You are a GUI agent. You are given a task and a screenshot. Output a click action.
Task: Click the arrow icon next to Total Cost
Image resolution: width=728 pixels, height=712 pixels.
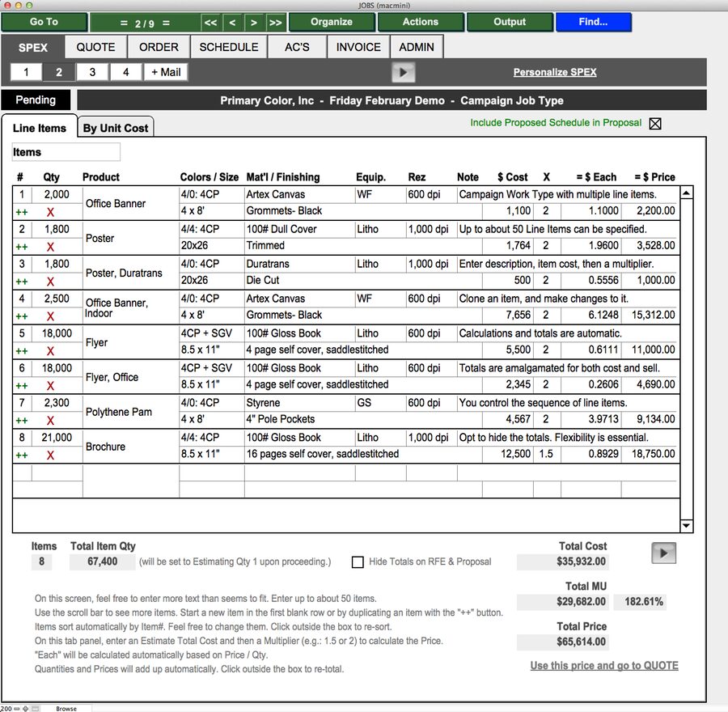pyautogui.click(x=663, y=553)
